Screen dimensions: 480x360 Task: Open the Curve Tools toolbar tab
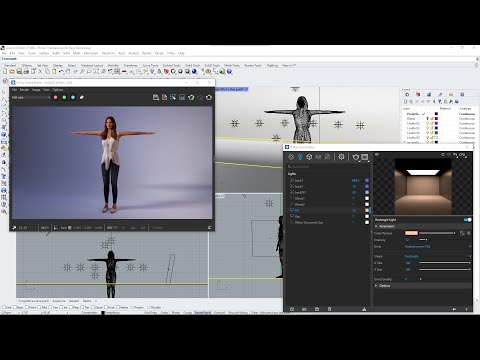click(x=150, y=65)
